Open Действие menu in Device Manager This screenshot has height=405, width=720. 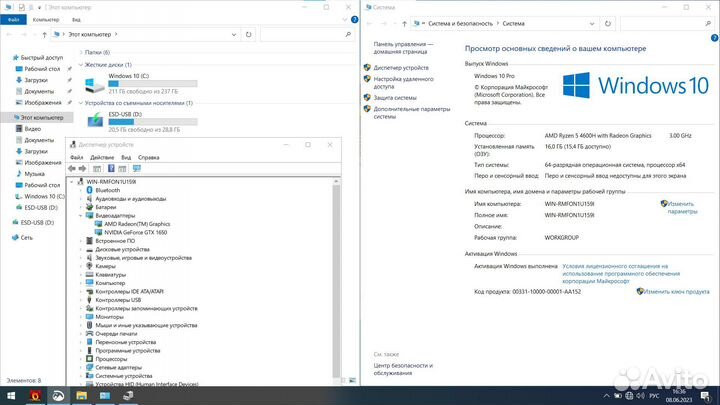[x=102, y=158]
